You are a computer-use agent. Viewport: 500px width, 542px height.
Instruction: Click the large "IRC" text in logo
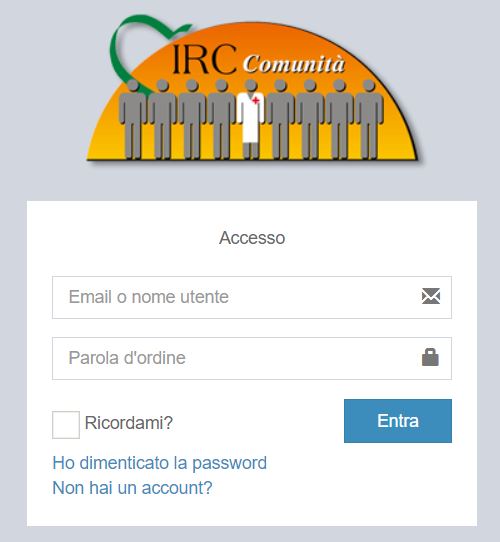click(x=204, y=59)
